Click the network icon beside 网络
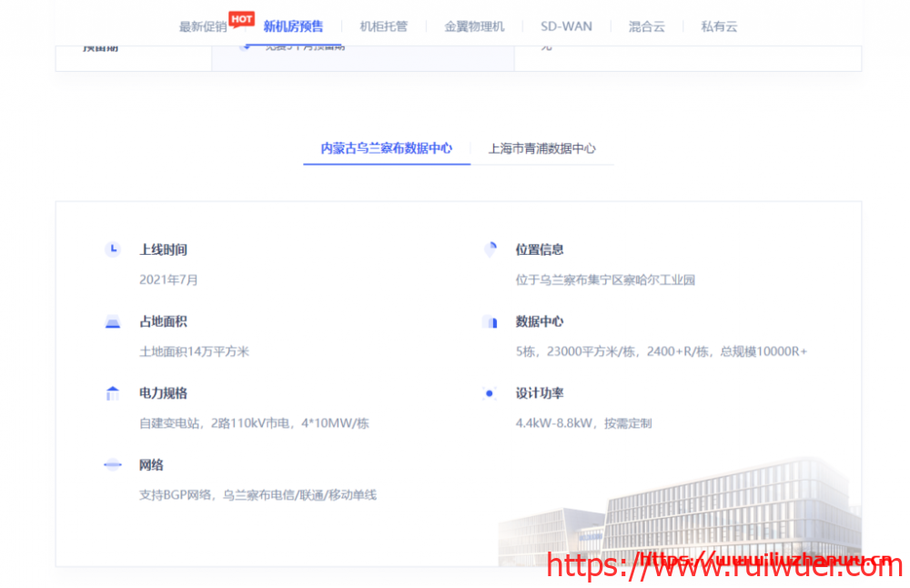The width and height of the screenshot is (910, 588). click(x=112, y=465)
